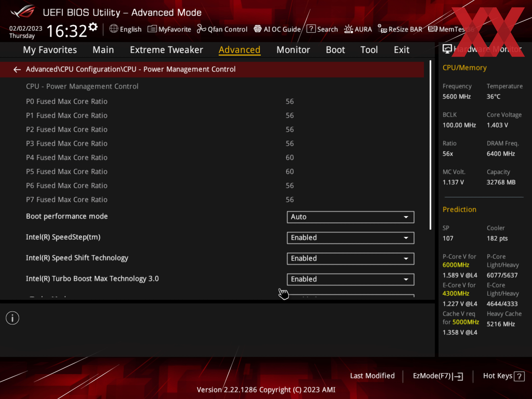Click the CPU/Memory section header
Viewport: 532px width, 399px height.
point(465,68)
